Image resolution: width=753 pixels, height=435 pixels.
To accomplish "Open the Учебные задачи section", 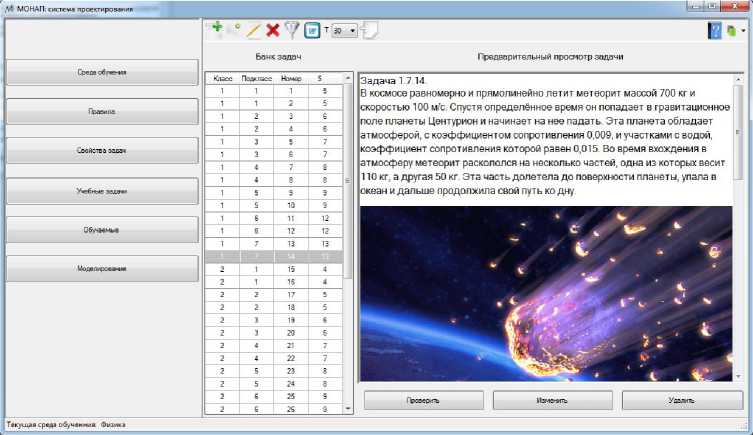I will click(x=102, y=191).
